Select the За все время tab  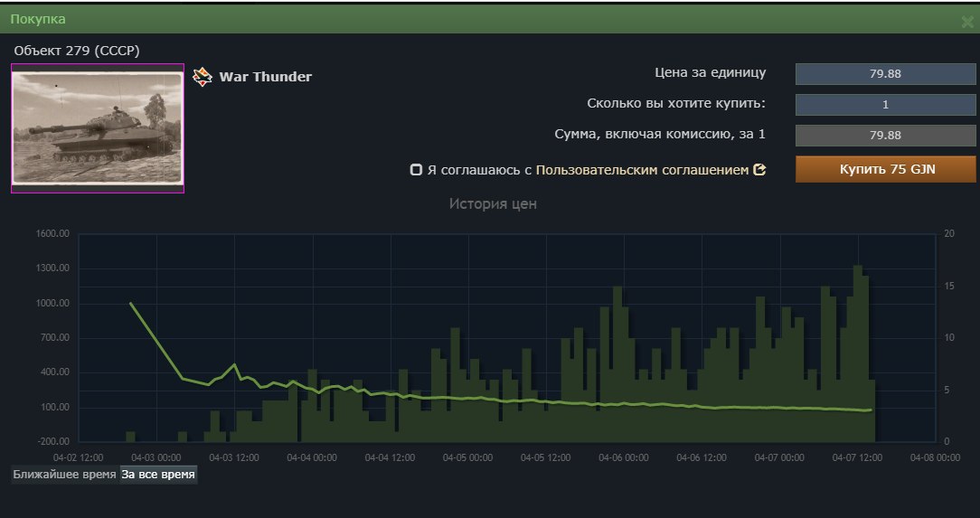[x=158, y=475]
